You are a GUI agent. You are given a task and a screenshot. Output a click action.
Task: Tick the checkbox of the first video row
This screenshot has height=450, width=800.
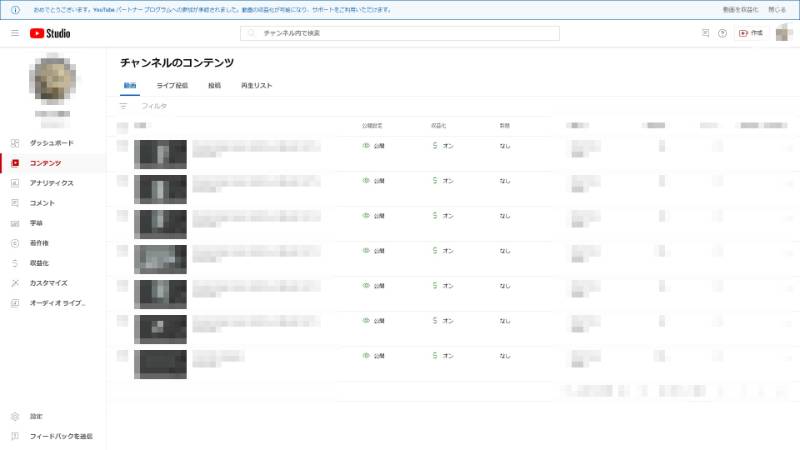122,146
